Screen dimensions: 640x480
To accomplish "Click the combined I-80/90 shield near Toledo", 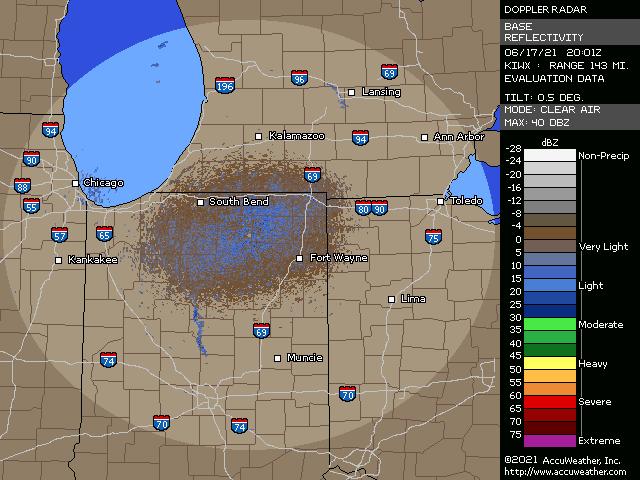I will 371,208.
